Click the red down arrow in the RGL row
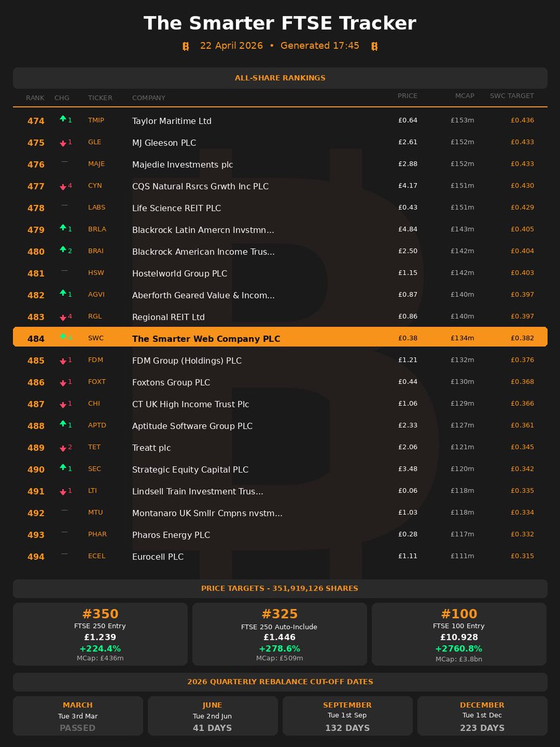This screenshot has width=560, height=747. [63, 317]
